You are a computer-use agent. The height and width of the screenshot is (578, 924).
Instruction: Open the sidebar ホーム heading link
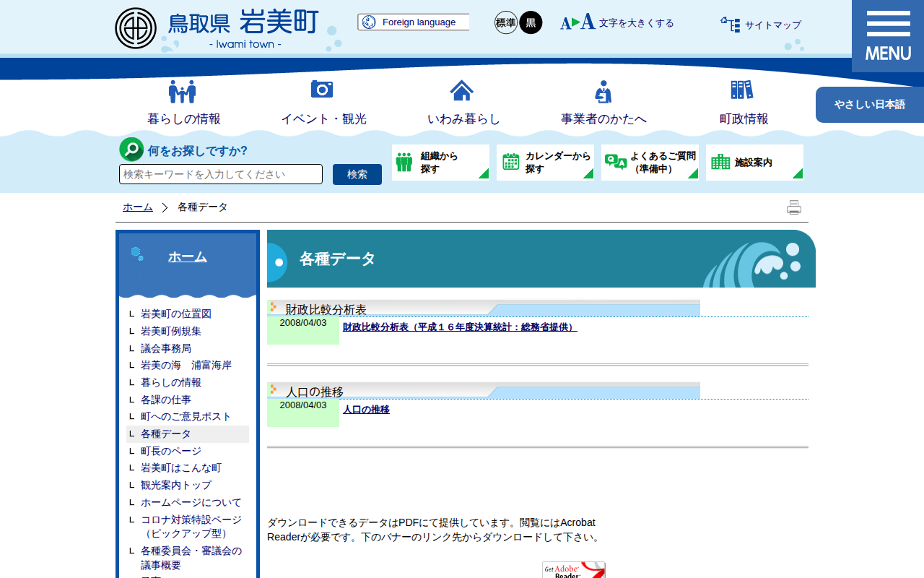(188, 256)
